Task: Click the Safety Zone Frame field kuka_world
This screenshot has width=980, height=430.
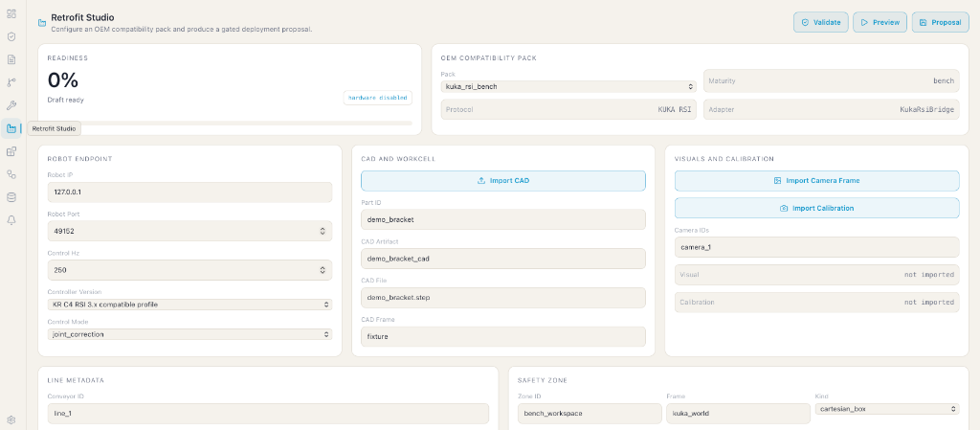Action: pyautogui.click(x=738, y=414)
